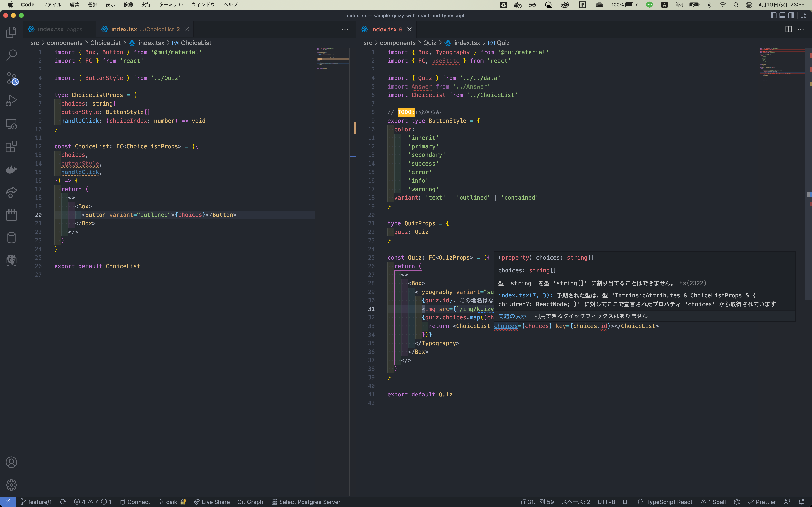
Task: Open the Extensions view icon
Action: click(x=11, y=147)
